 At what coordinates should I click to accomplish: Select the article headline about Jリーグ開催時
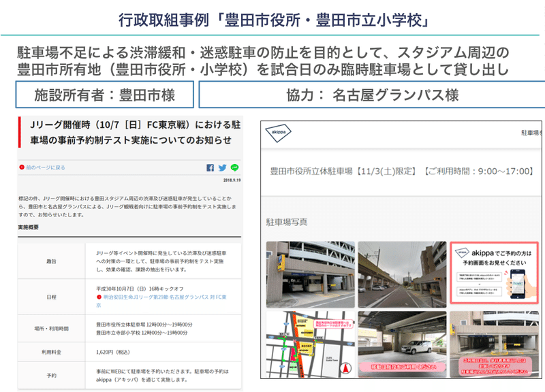tap(135, 132)
